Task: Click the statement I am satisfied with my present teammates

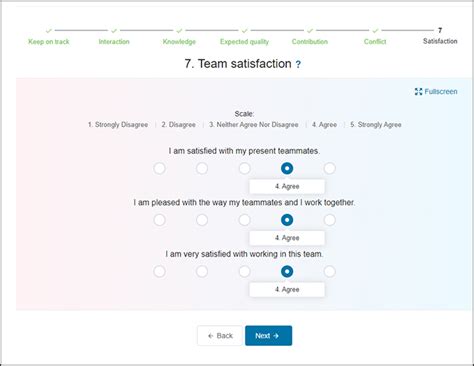Action: [244, 151]
